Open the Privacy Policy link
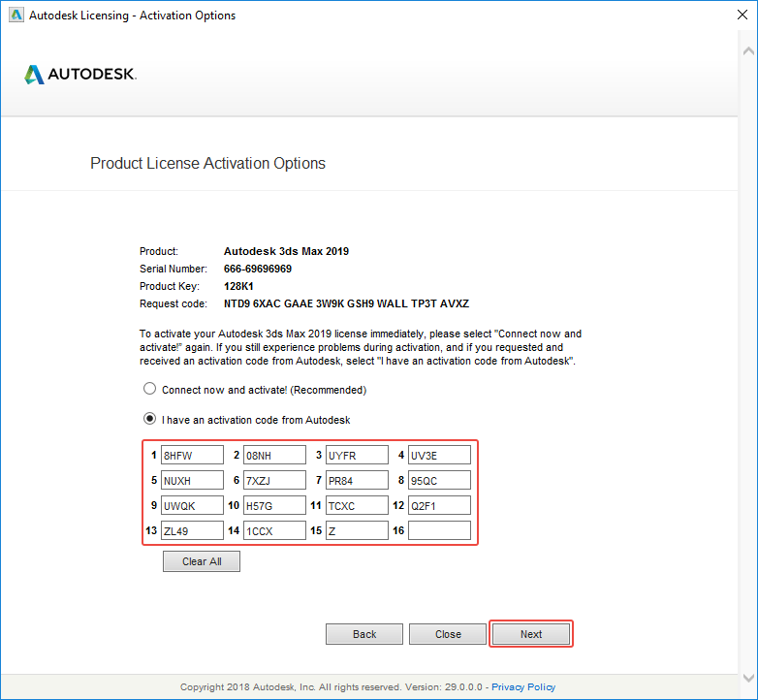This screenshot has height=700, width=758. [x=523, y=687]
